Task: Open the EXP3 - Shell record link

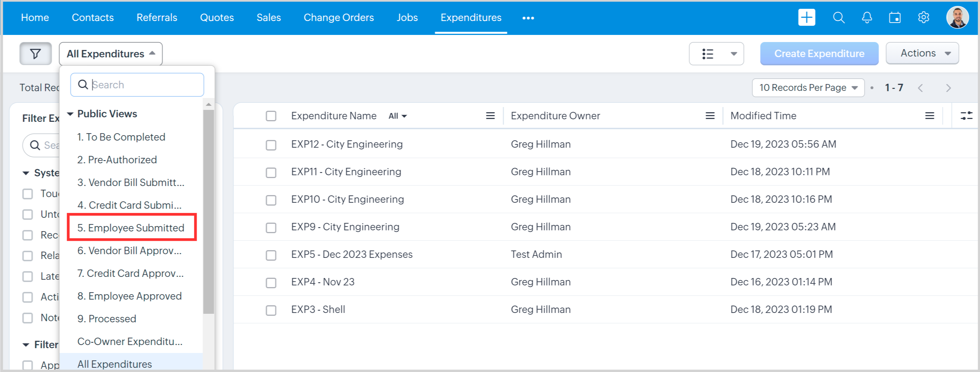Action: pyautogui.click(x=318, y=309)
